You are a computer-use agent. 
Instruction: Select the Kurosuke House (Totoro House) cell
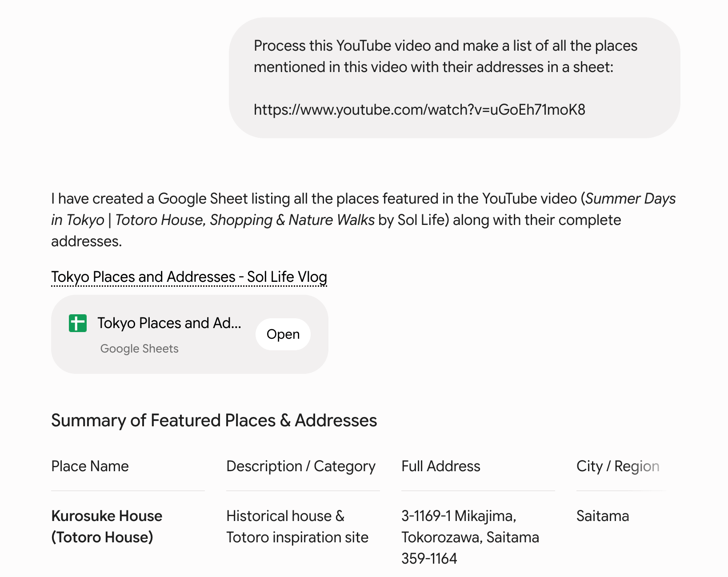[107, 526]
